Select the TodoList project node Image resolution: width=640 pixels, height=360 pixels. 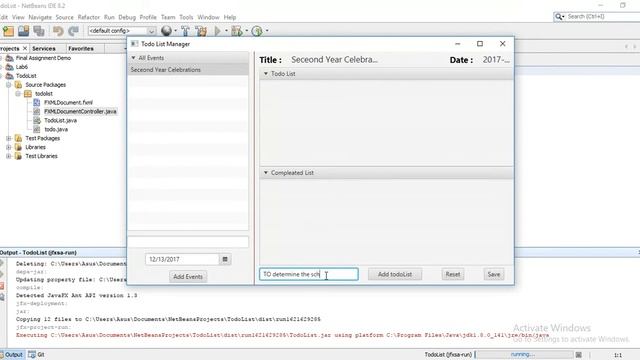tap(26, 76)
